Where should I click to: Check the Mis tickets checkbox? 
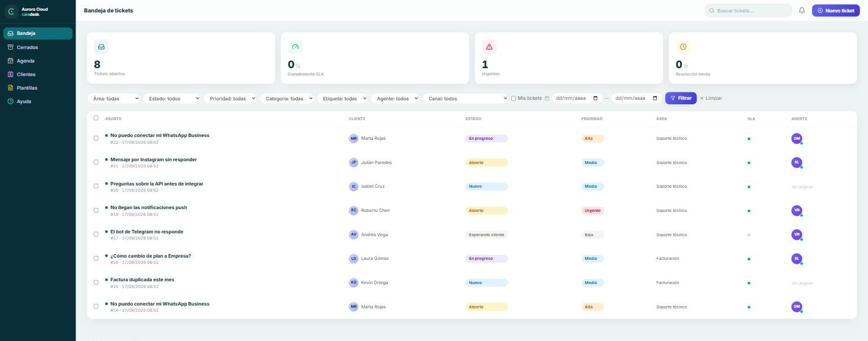coord(514,98)
